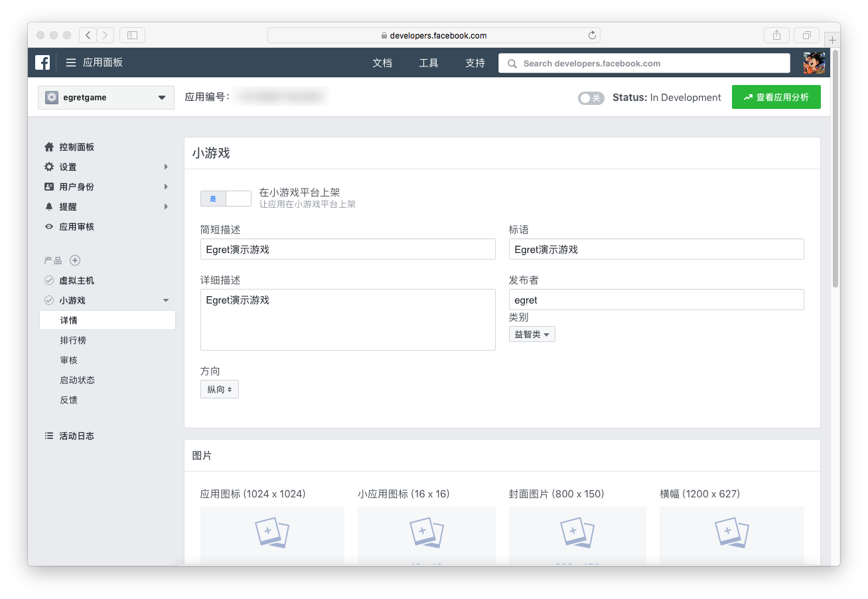Open the 类别 dropdown showing 益智类
The height and width of the screenshot is (599, 868).
click(x=532, y=334)
